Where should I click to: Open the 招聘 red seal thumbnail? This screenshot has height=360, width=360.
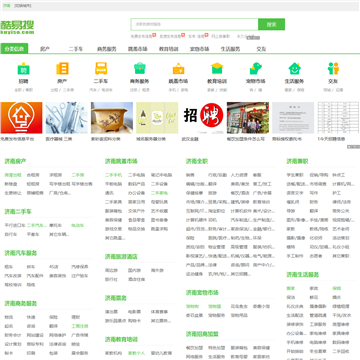pos(203,118)
